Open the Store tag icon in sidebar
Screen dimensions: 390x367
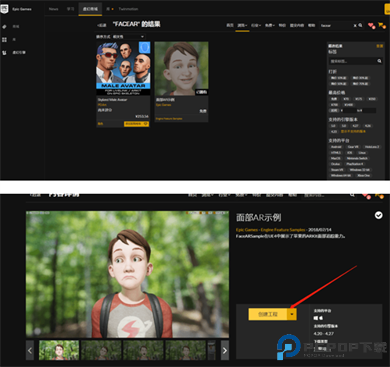click(x=4, y=27)
